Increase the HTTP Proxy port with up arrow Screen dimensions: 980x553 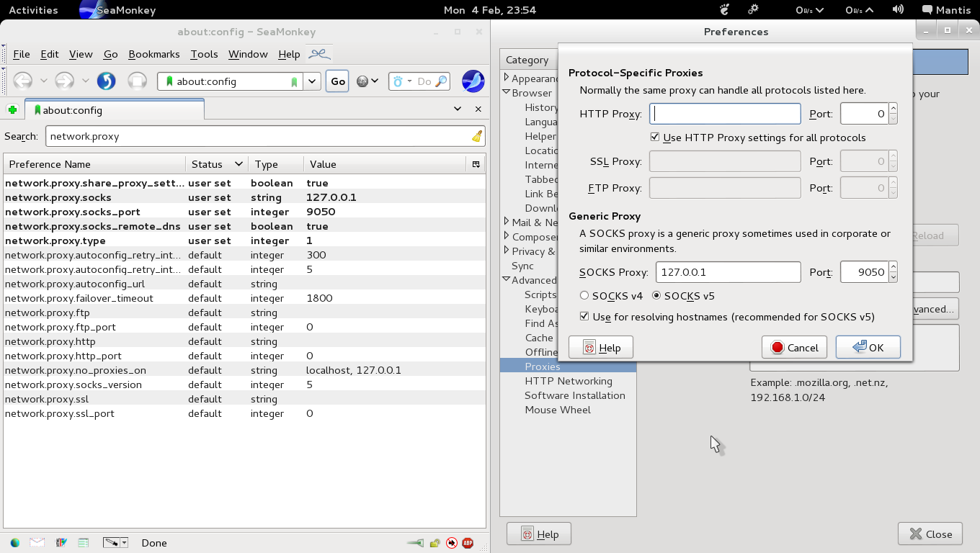point(894,109)
